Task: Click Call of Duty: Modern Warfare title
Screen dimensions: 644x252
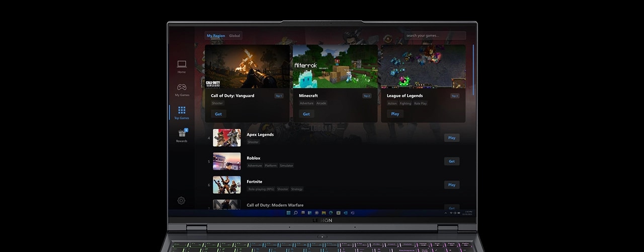Action: click(x=275, y=205)
